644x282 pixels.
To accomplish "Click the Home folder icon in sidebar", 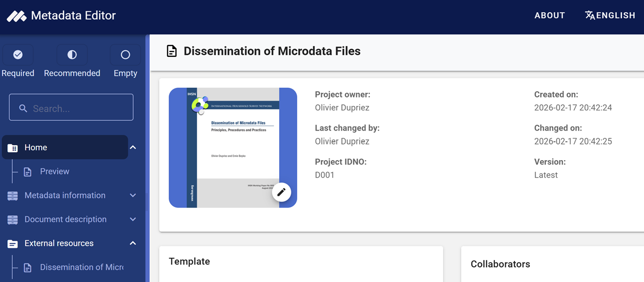I will (x=13, y=148).
